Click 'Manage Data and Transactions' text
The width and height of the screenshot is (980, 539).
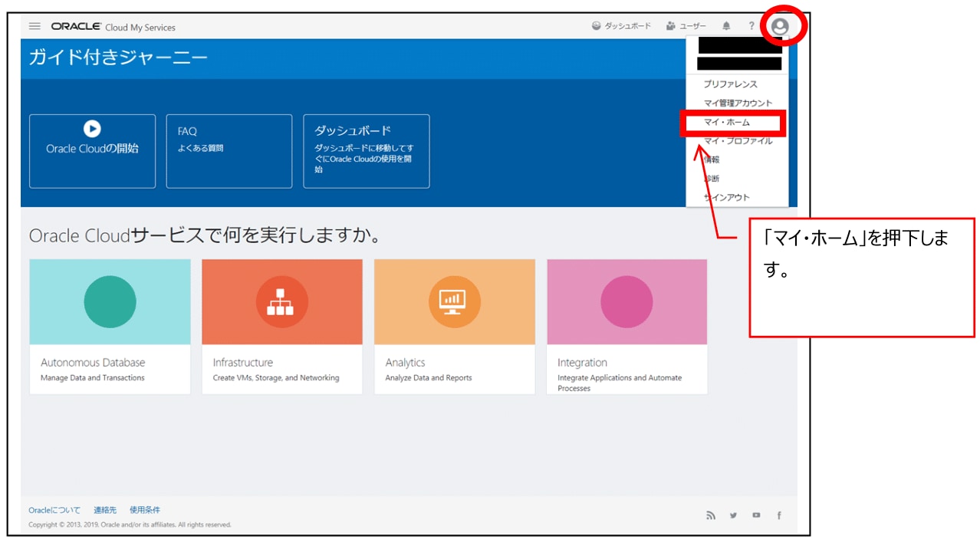[x=92, y=378]
